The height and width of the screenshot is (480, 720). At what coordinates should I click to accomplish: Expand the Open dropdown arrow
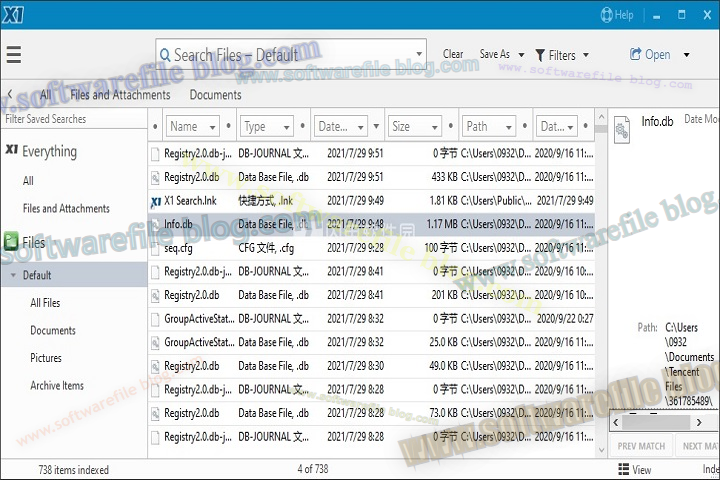686,55
